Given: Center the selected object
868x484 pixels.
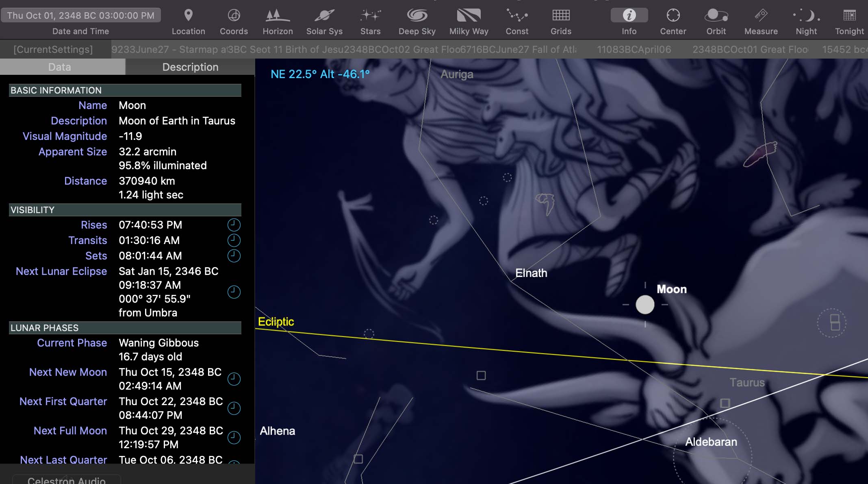Looking at the screenshot, I should [673, 21].
